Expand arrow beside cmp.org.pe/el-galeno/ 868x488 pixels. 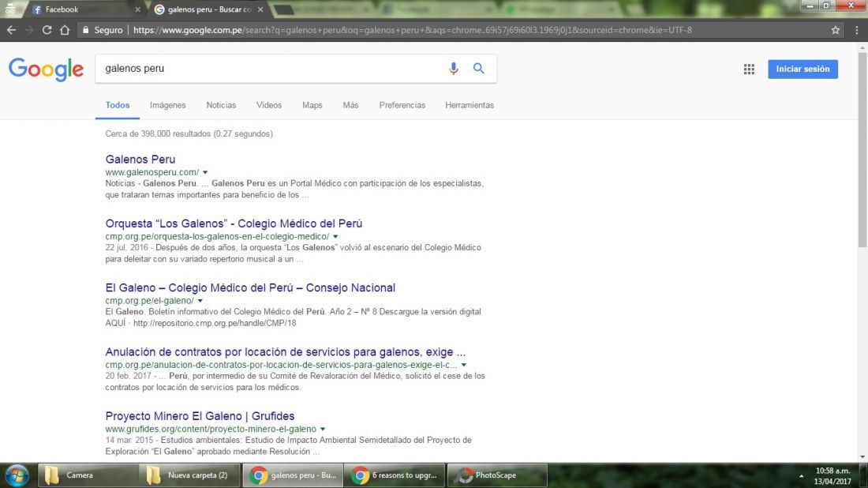(200, 301)
